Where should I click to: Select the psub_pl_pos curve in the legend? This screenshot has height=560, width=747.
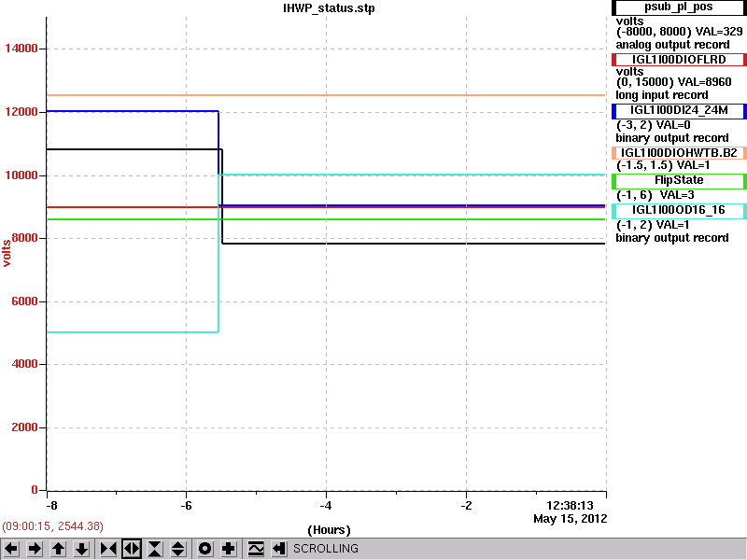click(x=679, y=7)
